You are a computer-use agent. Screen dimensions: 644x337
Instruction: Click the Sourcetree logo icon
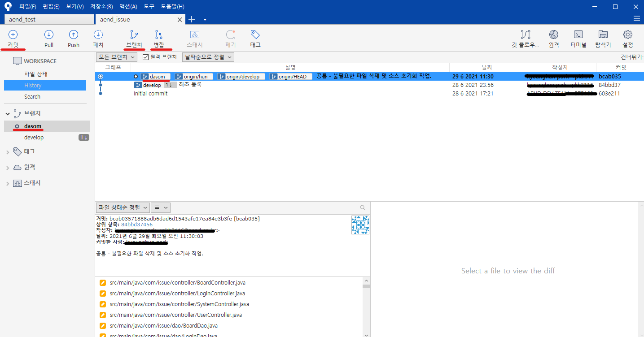point(8,6)
